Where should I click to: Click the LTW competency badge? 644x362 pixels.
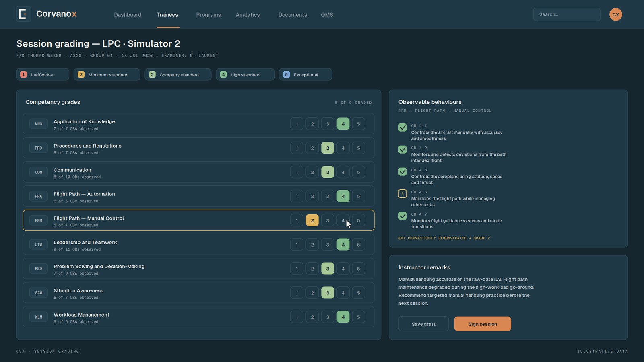click(39, 245)
